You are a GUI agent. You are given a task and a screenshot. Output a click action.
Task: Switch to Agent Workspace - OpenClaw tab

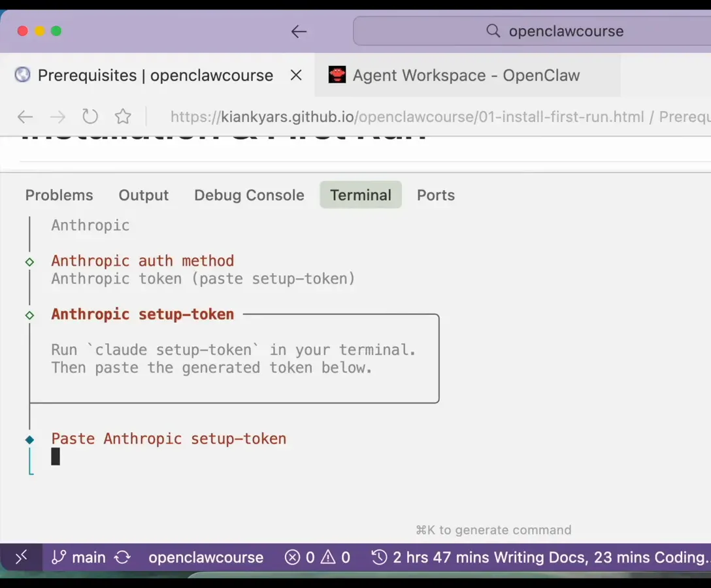tap(467, 74)
